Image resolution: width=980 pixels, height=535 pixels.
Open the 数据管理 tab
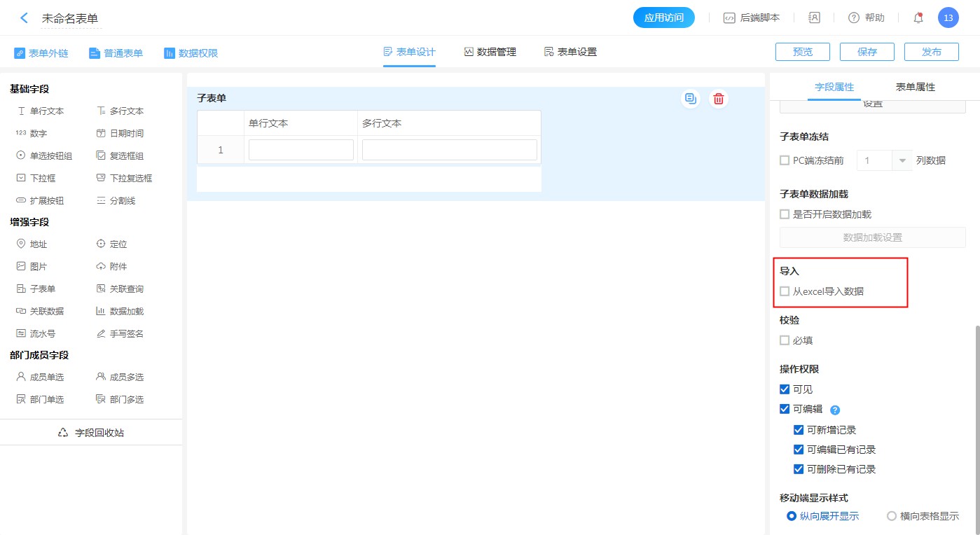(490, 52)
